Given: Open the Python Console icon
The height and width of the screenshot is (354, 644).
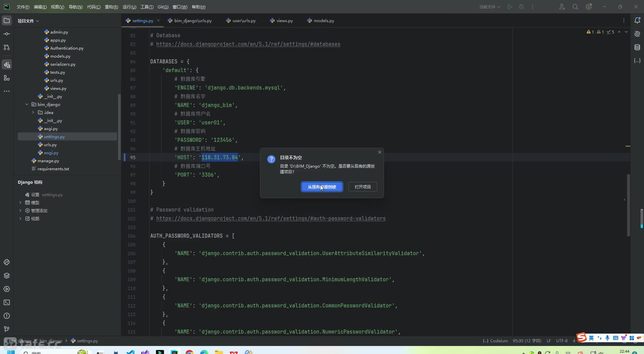Looking at the screenshot, I should click(x=7, y=262).
